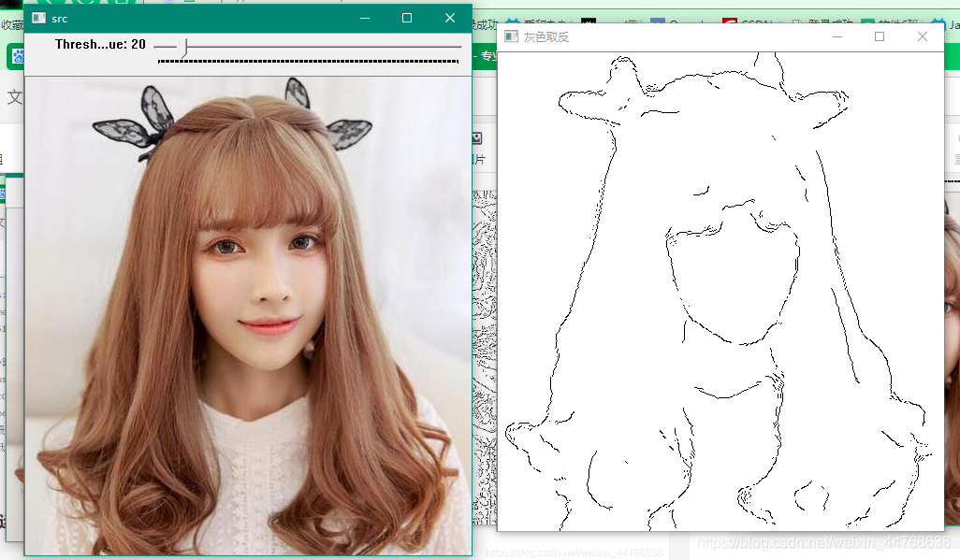
Task: Click the black video site icon in bookmarks bar
Action: point(588,19)
